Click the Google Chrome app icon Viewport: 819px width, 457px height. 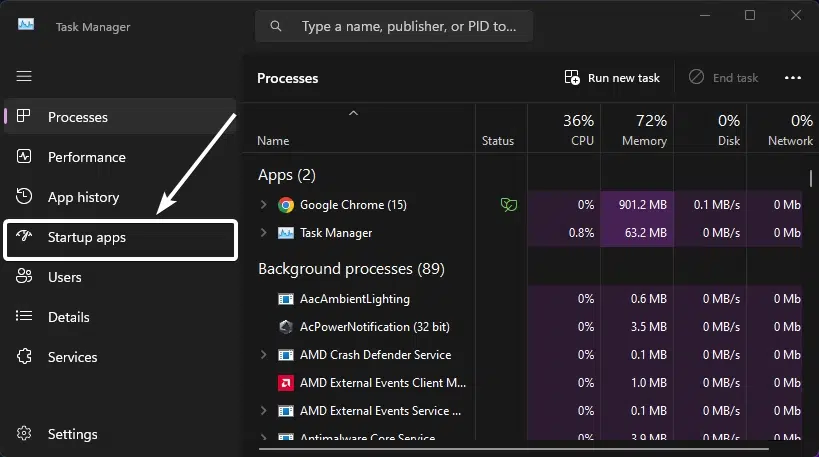[x=286, y=205]
